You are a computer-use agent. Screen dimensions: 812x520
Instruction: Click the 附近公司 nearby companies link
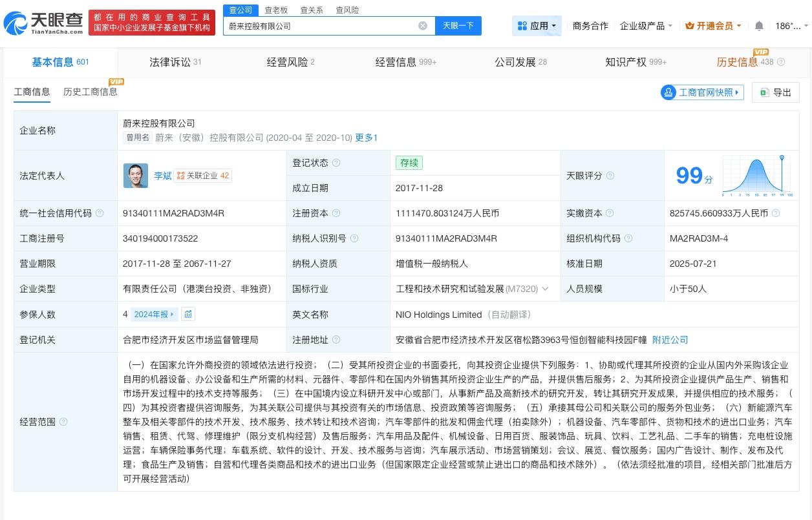670,340
